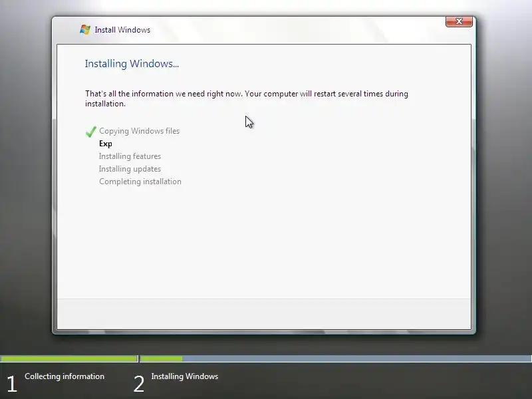The height and width of the screenshot is (399, 532).
Task: Click the large stage number 2
Action: [x=139, y=384]
